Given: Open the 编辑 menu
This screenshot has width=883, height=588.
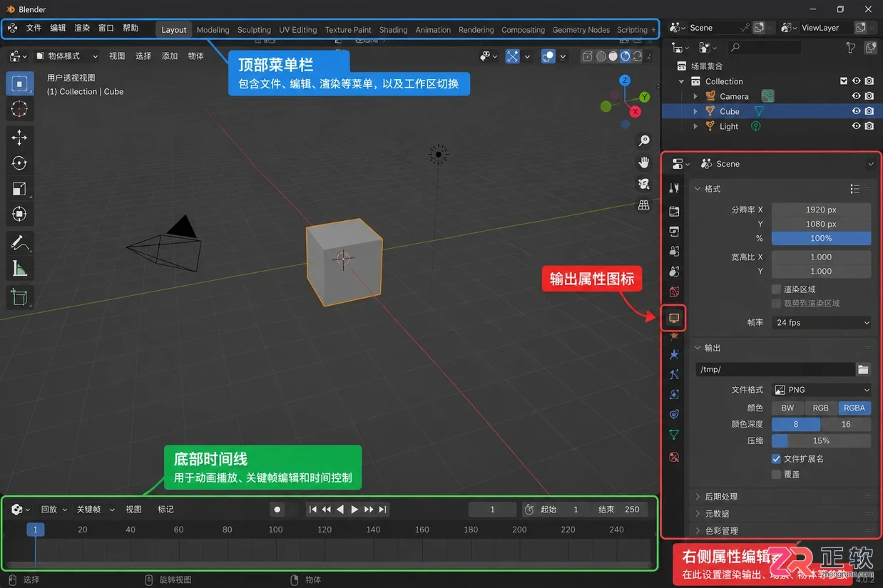Looking at the screenshot, I should (x=58, y=28).
